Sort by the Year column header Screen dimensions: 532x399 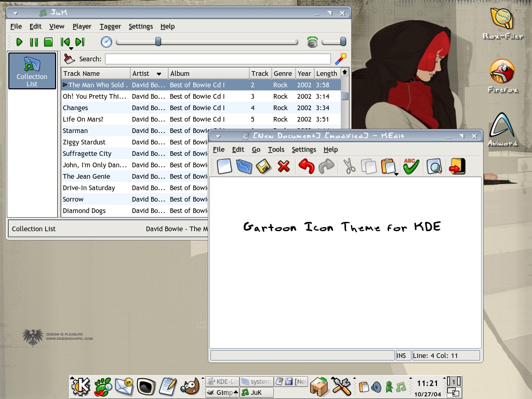pyautogui.click(x=304, y=73)
